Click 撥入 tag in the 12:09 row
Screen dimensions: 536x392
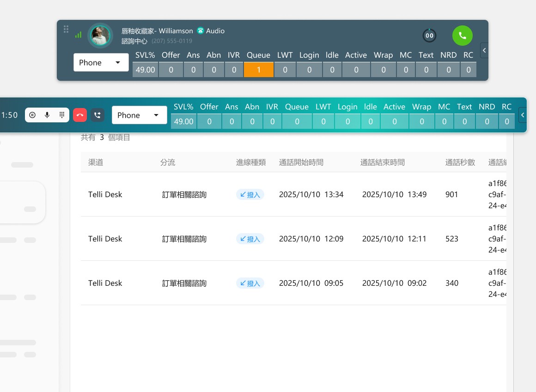(250, 239)
